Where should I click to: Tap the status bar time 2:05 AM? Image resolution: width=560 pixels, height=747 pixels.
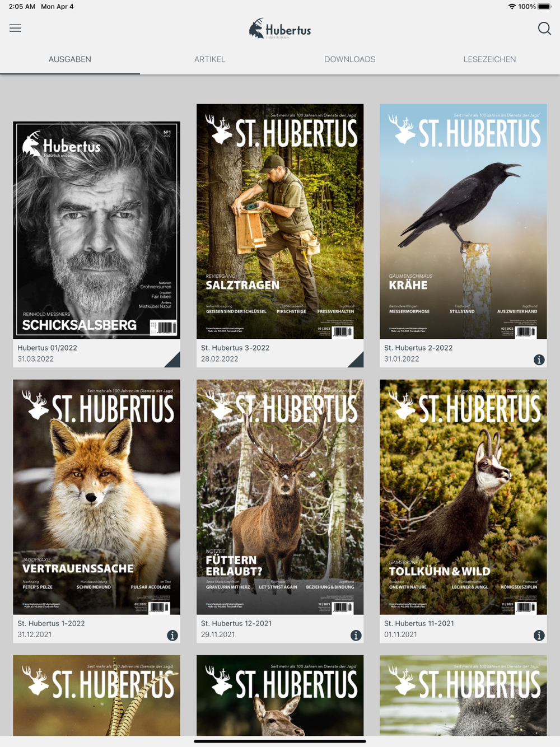click(22, 7)
